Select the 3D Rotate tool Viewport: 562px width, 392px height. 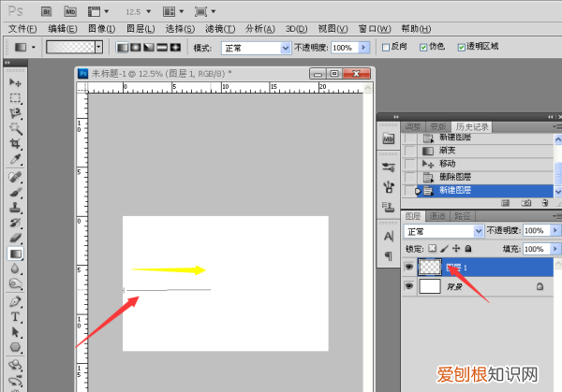click(x=15, y=365)
